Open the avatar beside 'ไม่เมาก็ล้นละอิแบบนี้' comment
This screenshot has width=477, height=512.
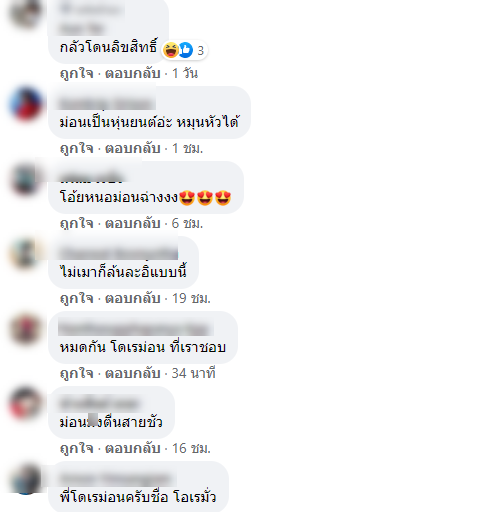point(25,253)
